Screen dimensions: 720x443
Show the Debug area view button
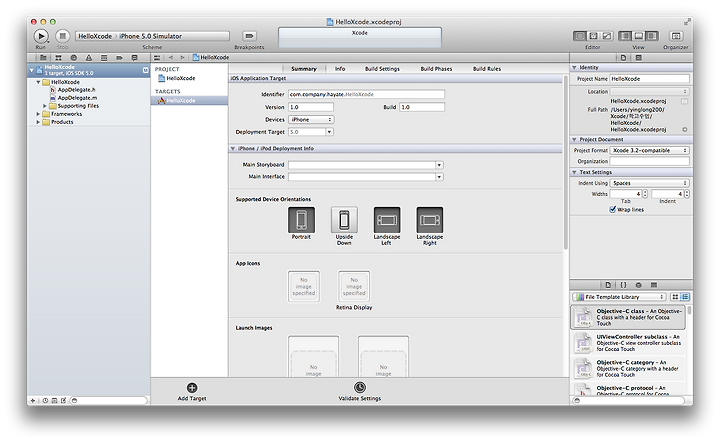tap(638, 36)
